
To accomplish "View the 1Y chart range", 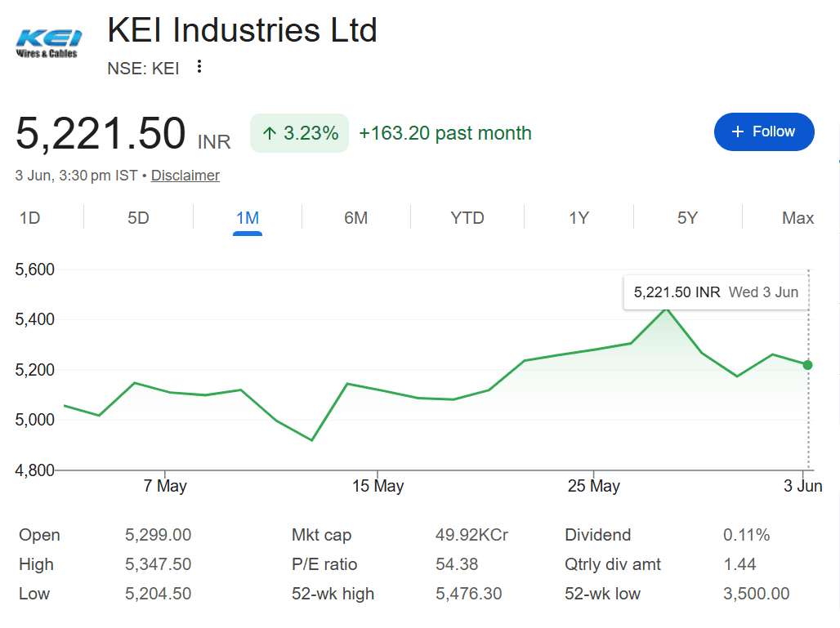I will (x=579, y=218).
